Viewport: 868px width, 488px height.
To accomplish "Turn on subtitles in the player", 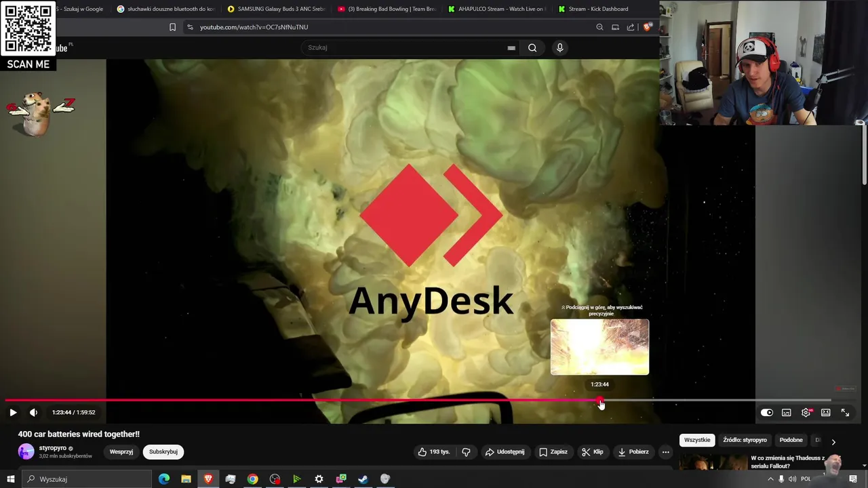I will [787, 412].
